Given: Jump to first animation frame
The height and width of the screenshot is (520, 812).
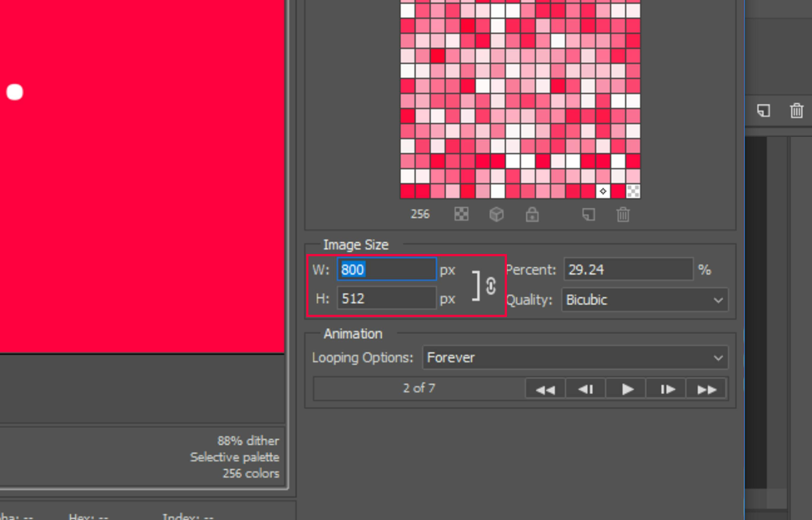Looking at the screenshot, I should [x=545, y=389].
